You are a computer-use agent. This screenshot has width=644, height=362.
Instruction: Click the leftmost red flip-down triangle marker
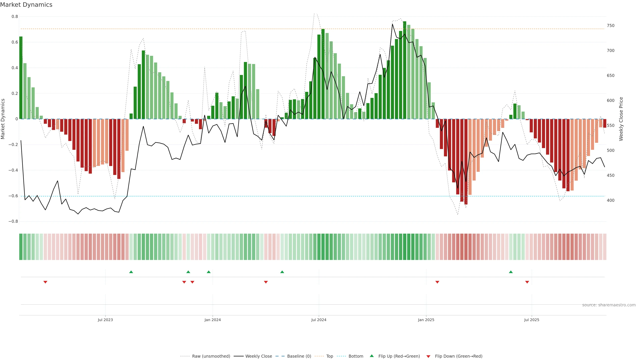[45, 282]
